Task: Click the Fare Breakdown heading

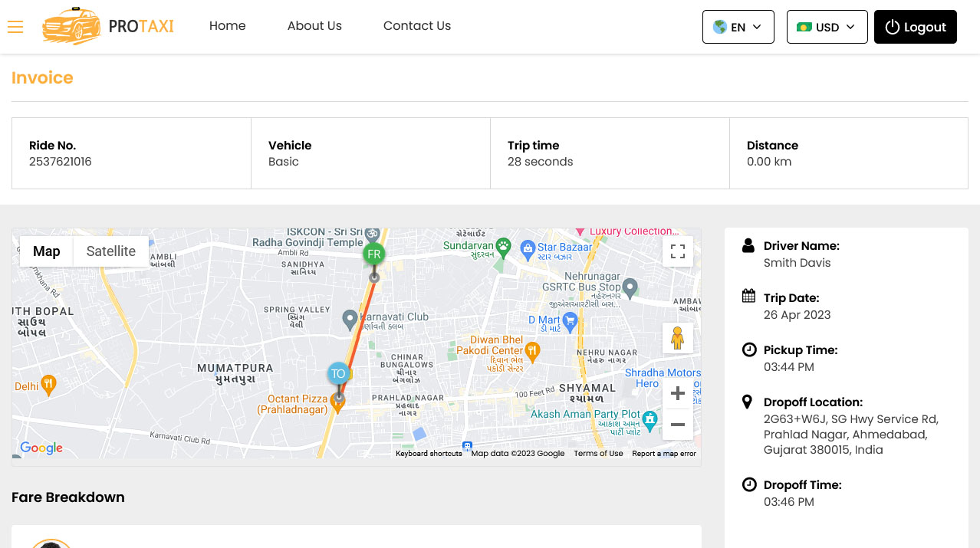Action: coord(68,497)
